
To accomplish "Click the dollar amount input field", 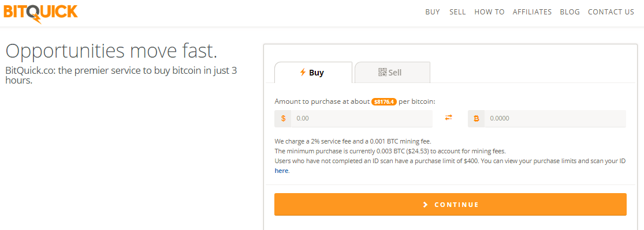I will click(362, 119).
